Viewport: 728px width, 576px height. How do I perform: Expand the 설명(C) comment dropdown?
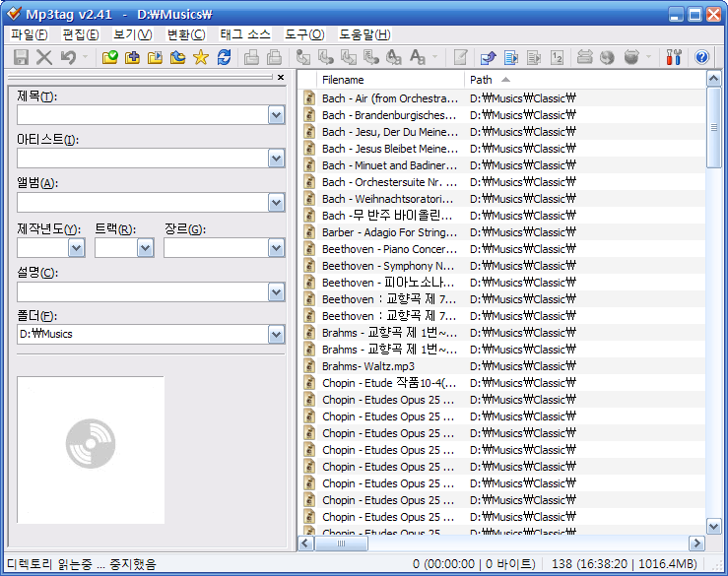276,292
